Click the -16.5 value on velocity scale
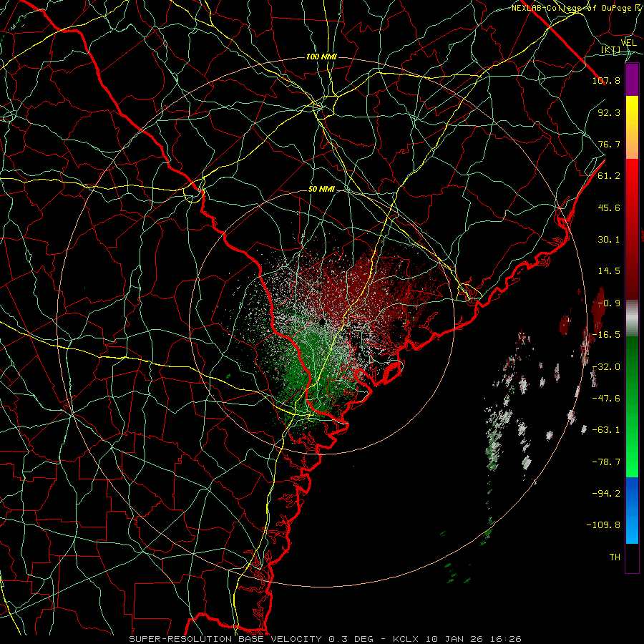Screen dimensions: 644x644 click(x=606, y=335)
